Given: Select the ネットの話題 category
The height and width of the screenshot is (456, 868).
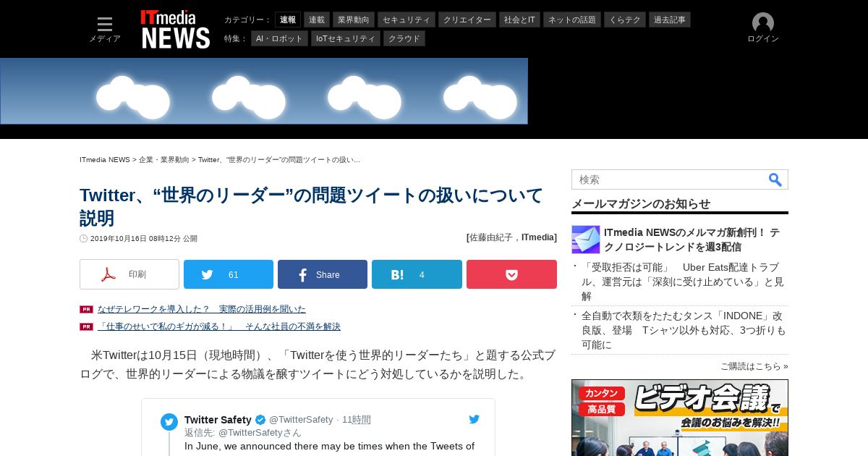Looking at the screenshot, I should 572,20.
